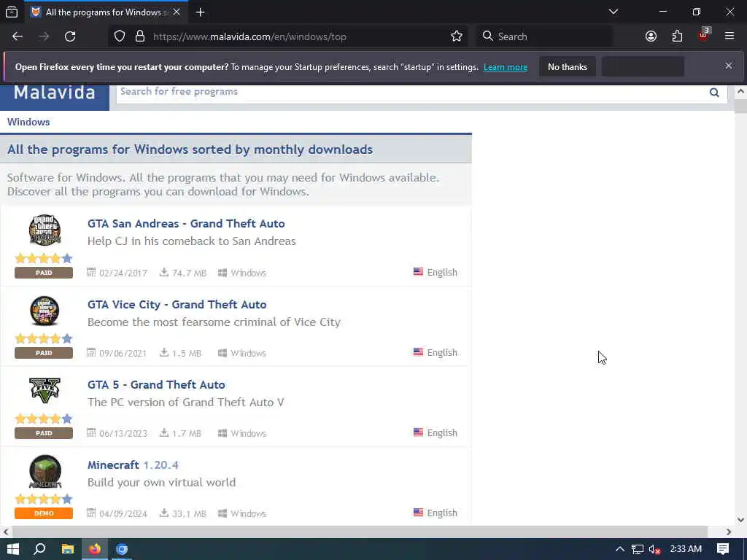Open the uBlock extension icon with badge
The width and height of the screenshot is (747, 560).
(x=704, y=36)
